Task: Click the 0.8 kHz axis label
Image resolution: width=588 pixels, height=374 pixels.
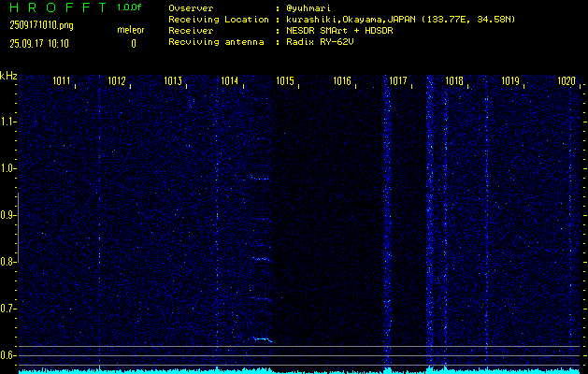Action: click(7, 262)
